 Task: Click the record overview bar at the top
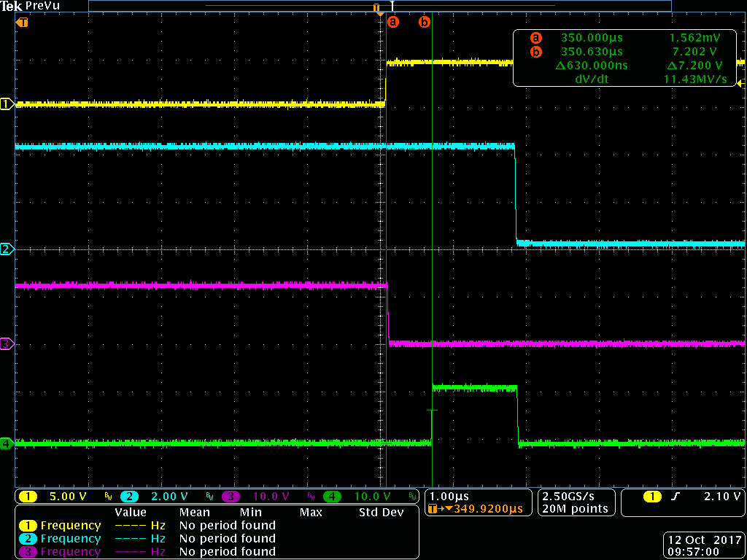379,6
